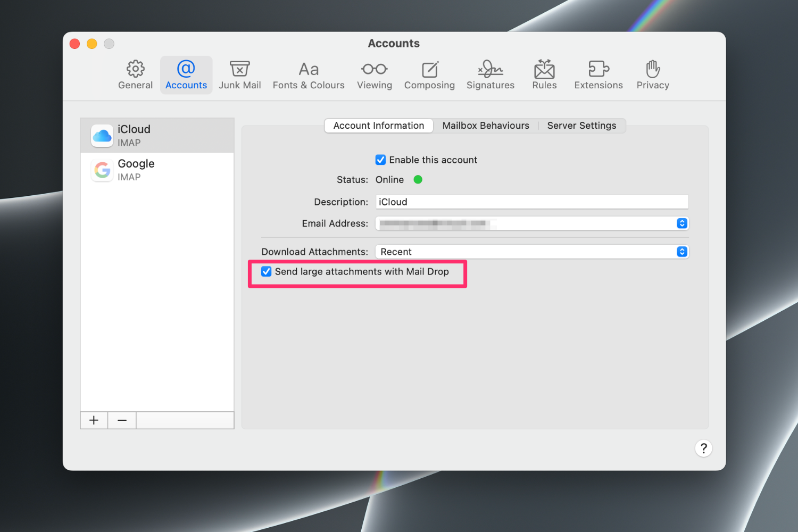Toggle Send large attachments with Mail Drop
Image resolution: width=798 pixels, height=532 pixels.
[266, 271]
